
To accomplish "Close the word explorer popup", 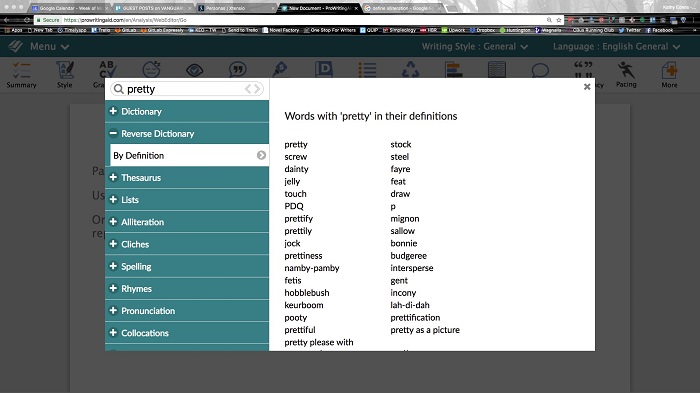I will click(587, 87).
